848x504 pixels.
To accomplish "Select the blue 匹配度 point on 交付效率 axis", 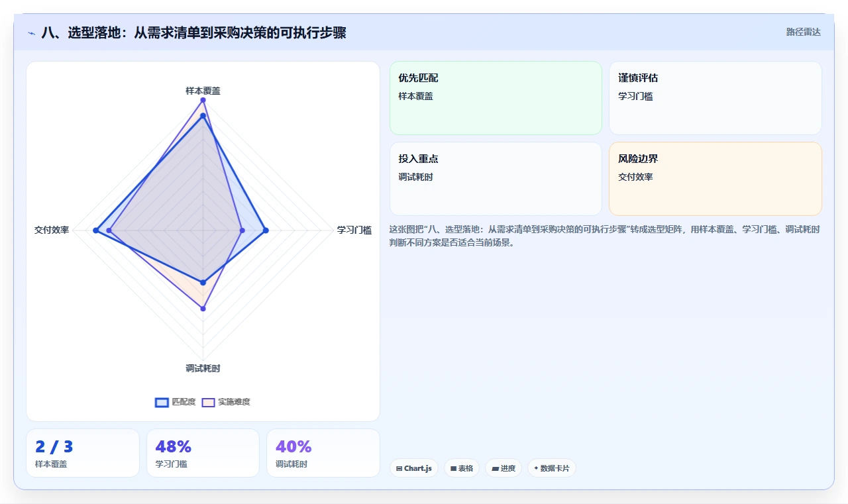I will point(95,230).
